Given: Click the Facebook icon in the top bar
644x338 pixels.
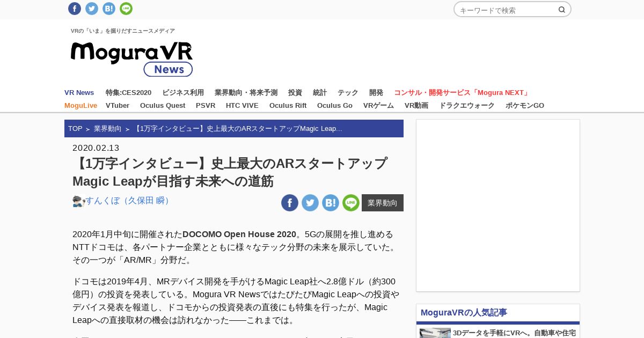Looking at the screenshot, I should click(75, 9).
